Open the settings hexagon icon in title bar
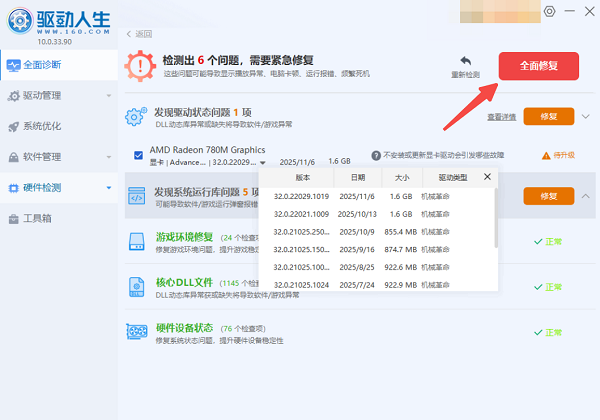Viewport: 600px width, 420px height. point(549,11)
